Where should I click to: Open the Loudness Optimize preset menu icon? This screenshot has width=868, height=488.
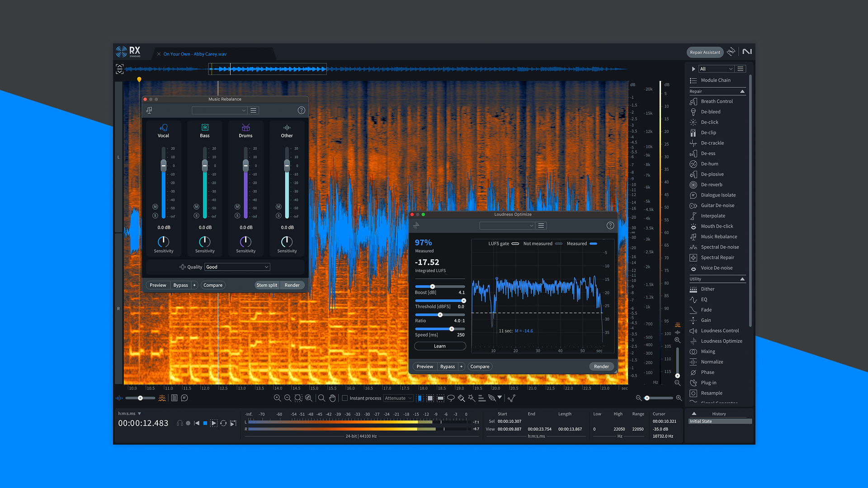541,225
